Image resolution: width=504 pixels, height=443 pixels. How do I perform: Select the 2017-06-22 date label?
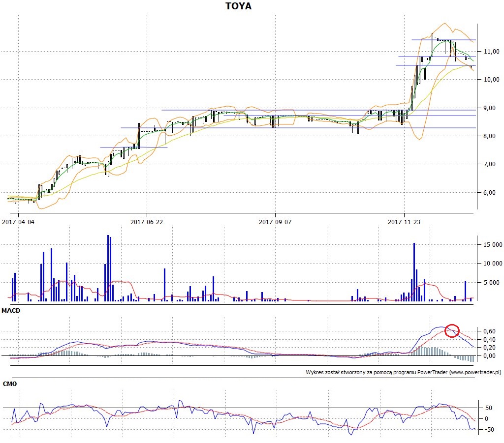click(x=147, y=222)
